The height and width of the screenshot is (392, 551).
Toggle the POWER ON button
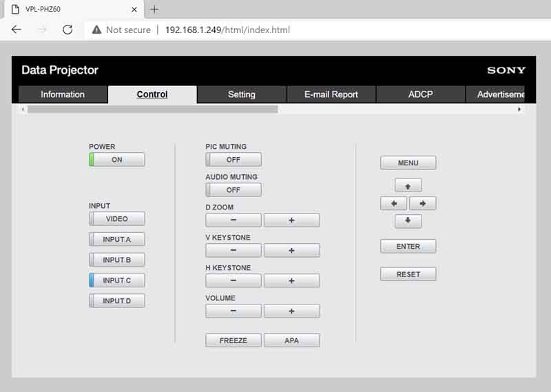click(x=116, y=160)
